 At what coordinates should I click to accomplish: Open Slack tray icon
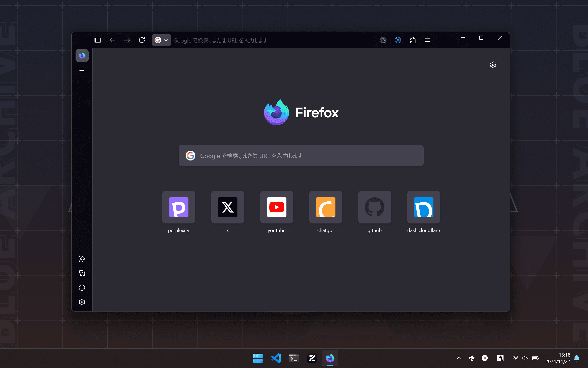(472, 358)
